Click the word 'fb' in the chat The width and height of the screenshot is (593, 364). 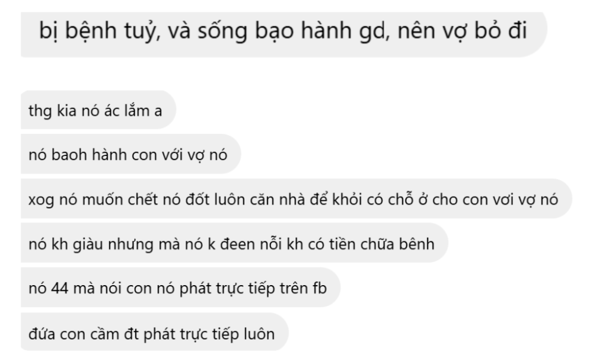(320, 288)
